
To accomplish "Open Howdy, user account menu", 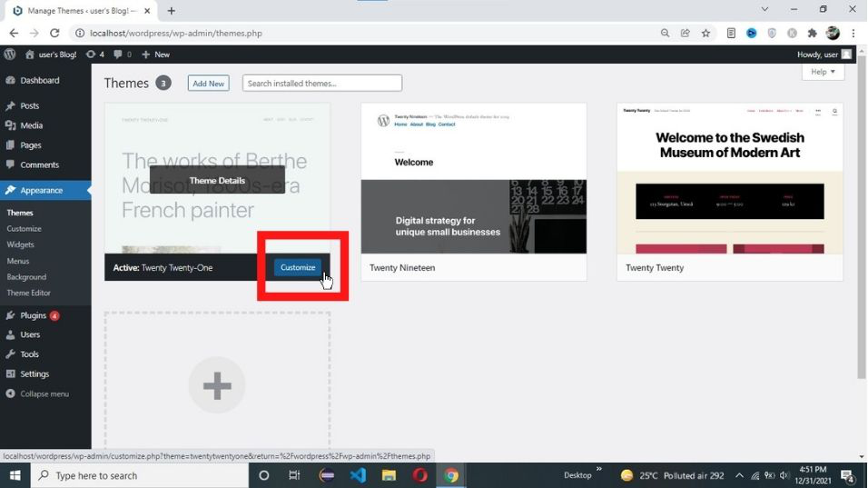I will (824, 55).
